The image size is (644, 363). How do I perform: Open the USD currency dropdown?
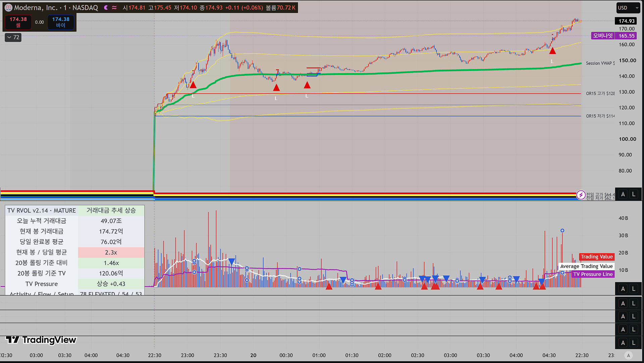pos(628,8)
